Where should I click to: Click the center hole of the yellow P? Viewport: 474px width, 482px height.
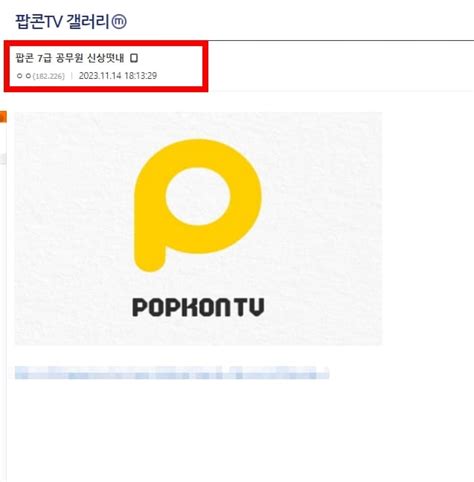[x=198, y=196]
